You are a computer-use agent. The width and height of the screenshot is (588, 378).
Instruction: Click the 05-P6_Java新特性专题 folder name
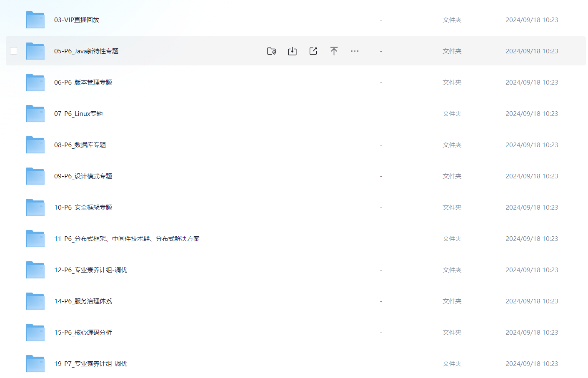pyautogui.click(x=86, y=51)
